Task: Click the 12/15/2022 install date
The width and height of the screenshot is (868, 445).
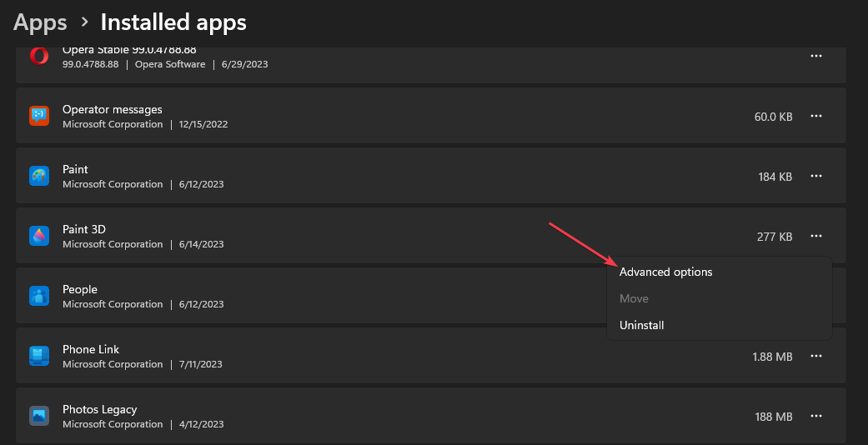Action: point(203,124)
